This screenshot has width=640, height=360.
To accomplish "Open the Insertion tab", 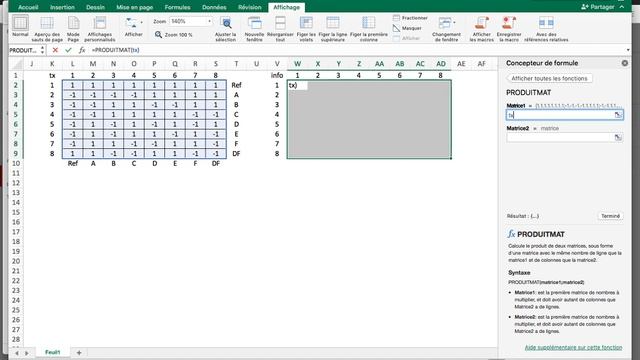I will click(x=62, y=7).
